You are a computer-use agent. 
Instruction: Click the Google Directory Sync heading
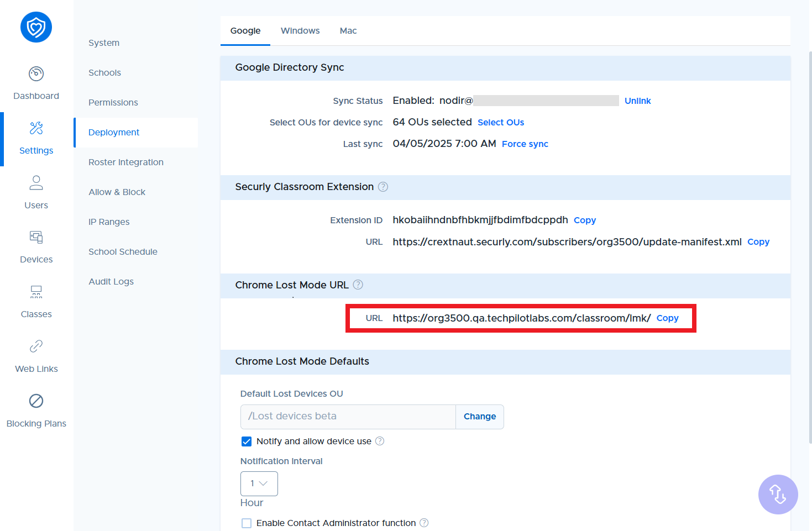pyautogui.click(x=290, y=67)
